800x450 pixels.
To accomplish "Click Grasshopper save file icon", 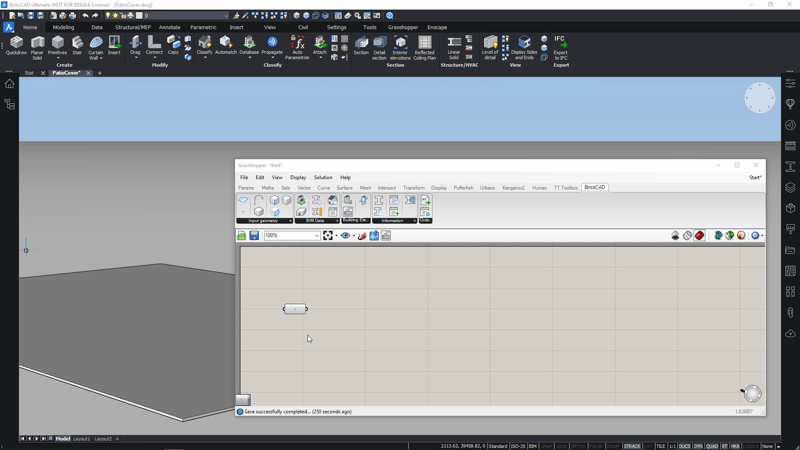I will pos(254,236).
